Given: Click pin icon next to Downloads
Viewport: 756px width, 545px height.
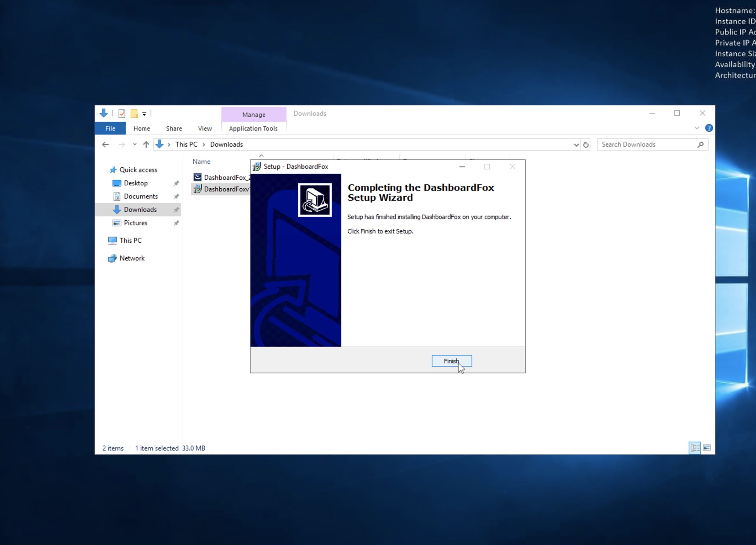Looking at the screenshot, I should point(176,210).
